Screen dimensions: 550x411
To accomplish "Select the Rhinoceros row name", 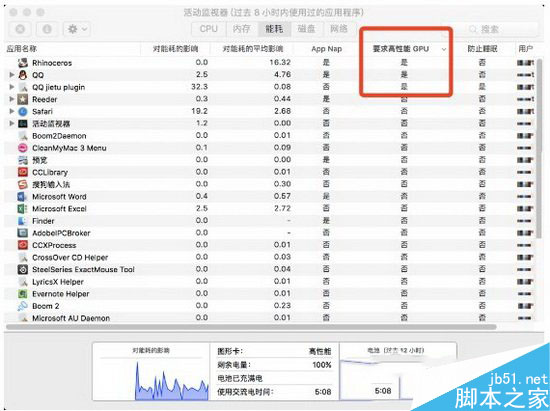I will 52,63.
